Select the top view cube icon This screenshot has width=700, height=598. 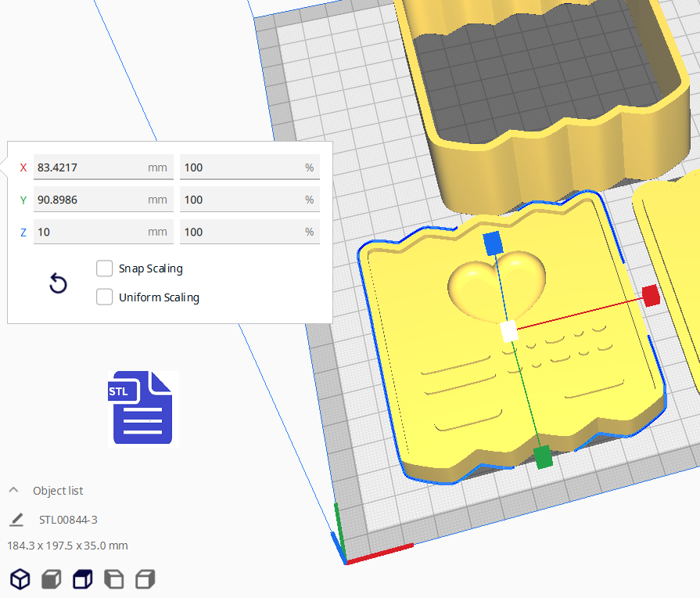click(82, 579)
